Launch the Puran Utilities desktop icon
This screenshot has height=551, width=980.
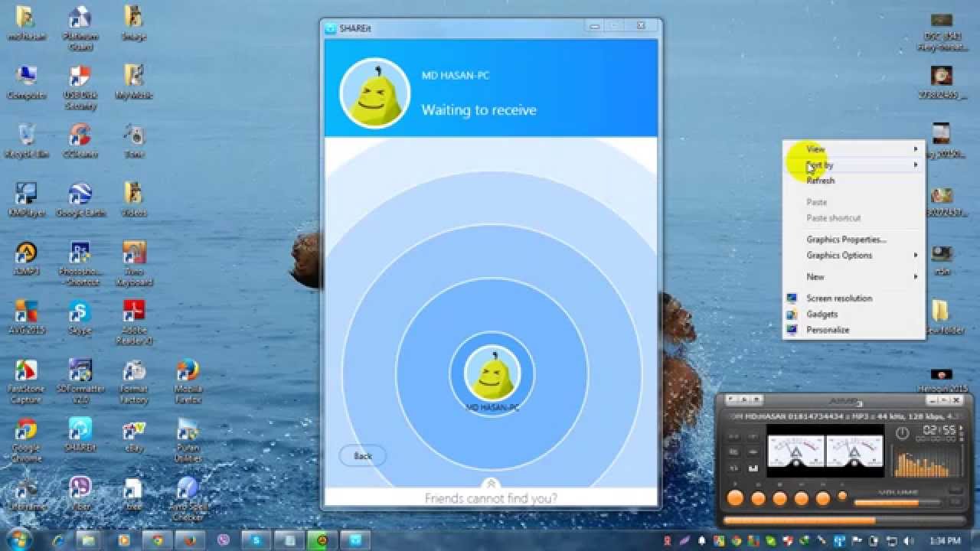pos(188,439)
